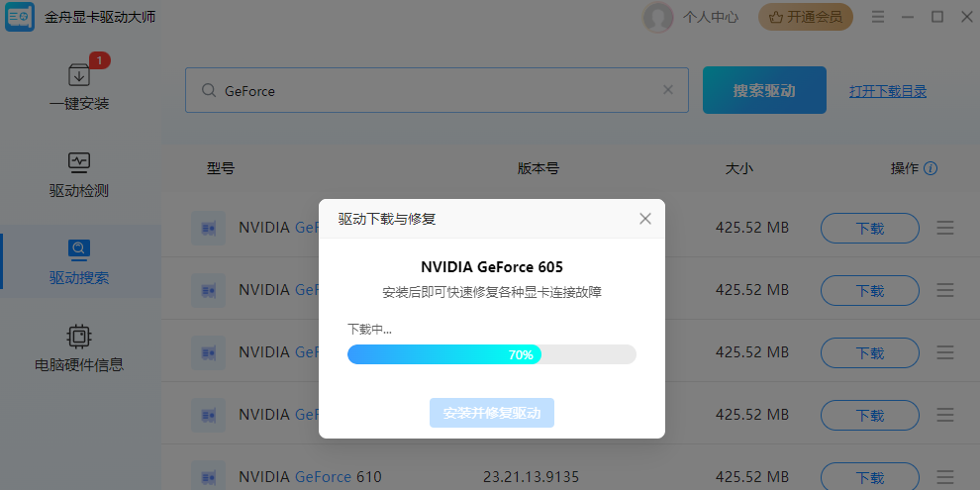Viewport: 980px width, 490px height.
Task: Click the 开通会员 button
Action: tap(806, 17)
